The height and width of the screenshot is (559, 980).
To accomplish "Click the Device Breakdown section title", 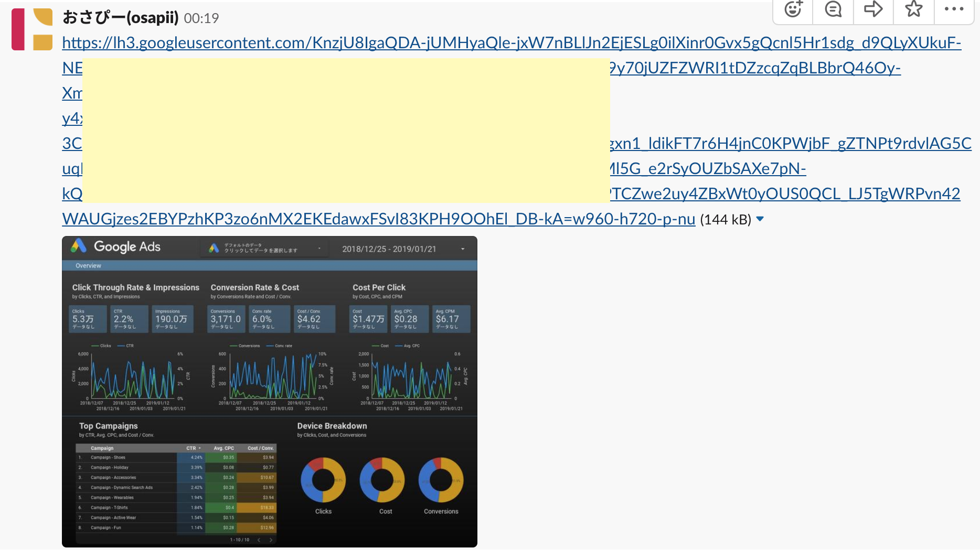I will click(x=332, y=426).
